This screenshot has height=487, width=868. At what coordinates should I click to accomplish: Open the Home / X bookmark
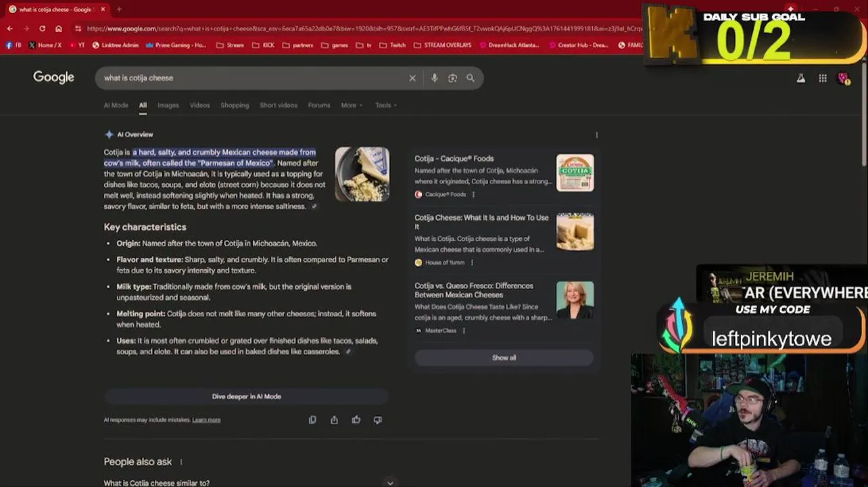pyautogui.click(x=45, y=45)
